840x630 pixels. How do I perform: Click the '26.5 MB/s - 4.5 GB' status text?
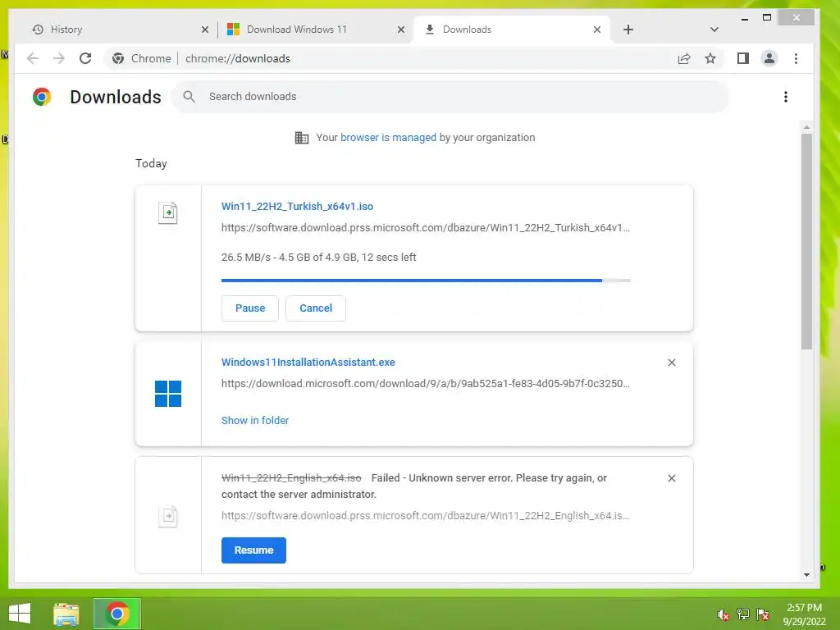[x=319, y=257]
